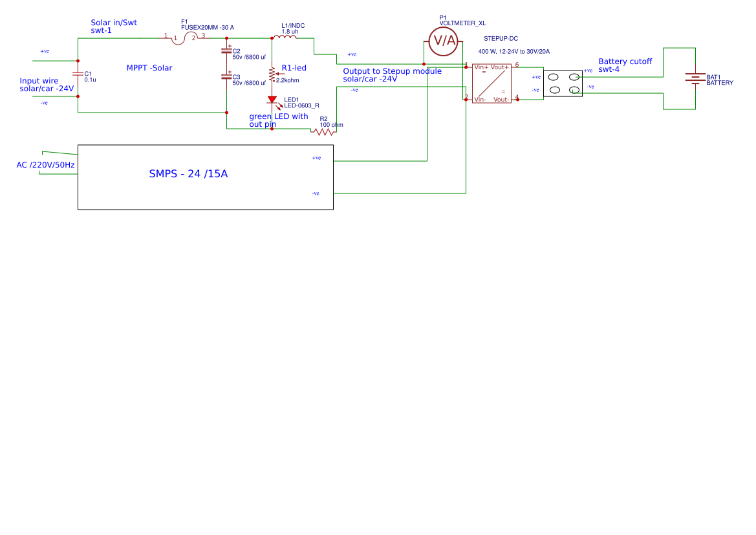Image resolution: width=756 pixels, height=535 pixels.
Task: Select the F1 fuse symbol
Action: pyautogui.click(x=185, y=38)
